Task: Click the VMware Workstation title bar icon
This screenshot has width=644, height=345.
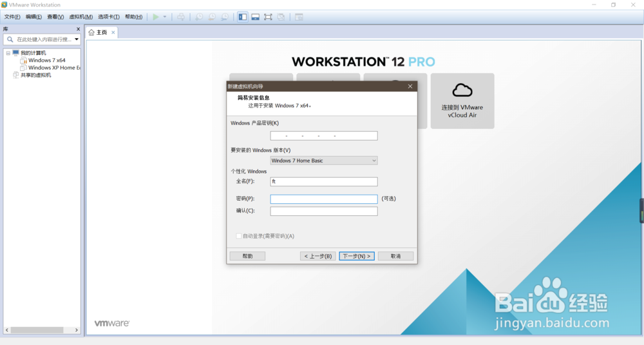Action: (4, 5)
